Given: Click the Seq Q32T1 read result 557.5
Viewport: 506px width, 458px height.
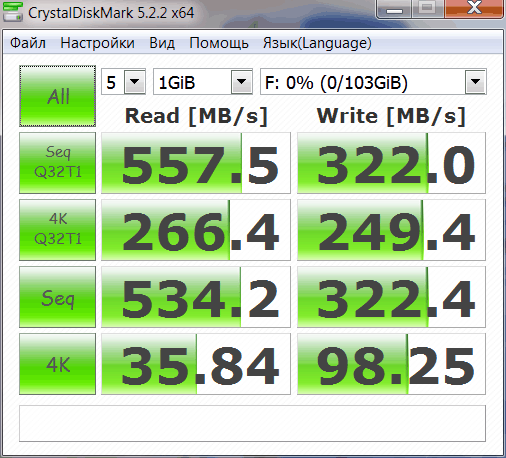Looking at the screenshot, I should point(196,163).
